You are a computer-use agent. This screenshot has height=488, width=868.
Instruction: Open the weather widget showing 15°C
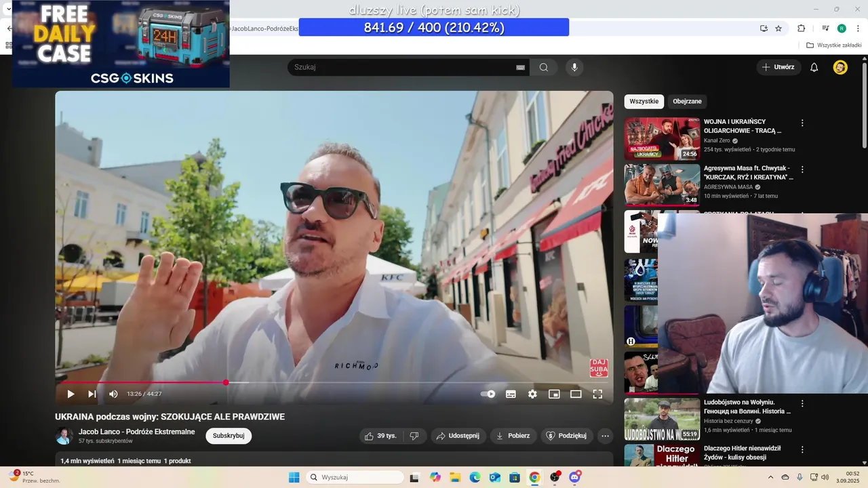[34, 477]
